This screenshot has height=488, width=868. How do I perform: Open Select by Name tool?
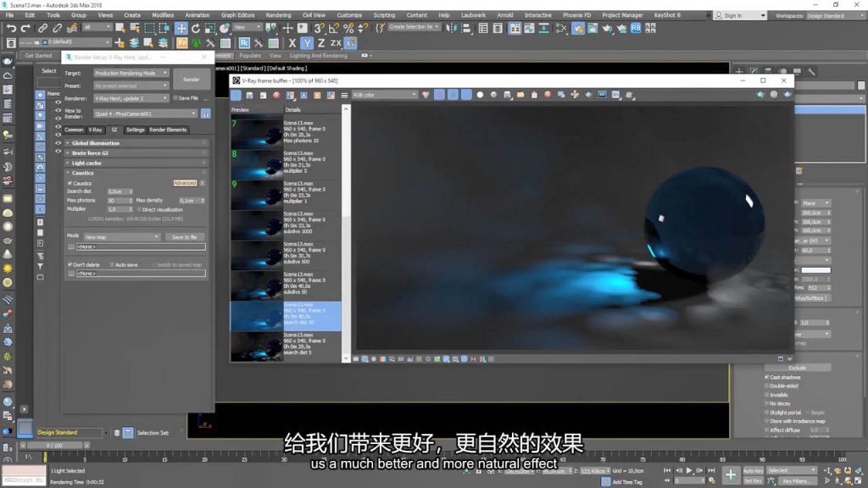coord(135,28)
